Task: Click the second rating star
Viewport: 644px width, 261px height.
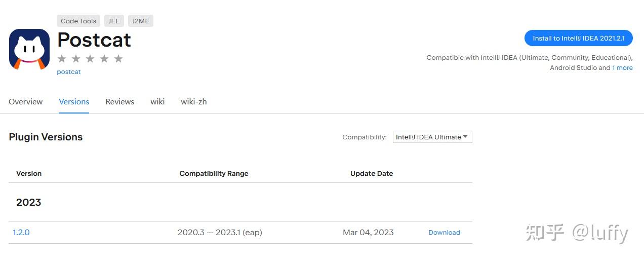Action: click(76, 59)
